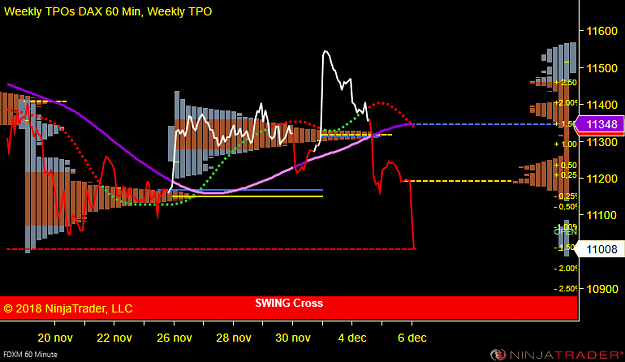The width and height of the screenshot is (625, 362).
Task: Click the "6 dec" date label
Action: click(x=412, y=338)
